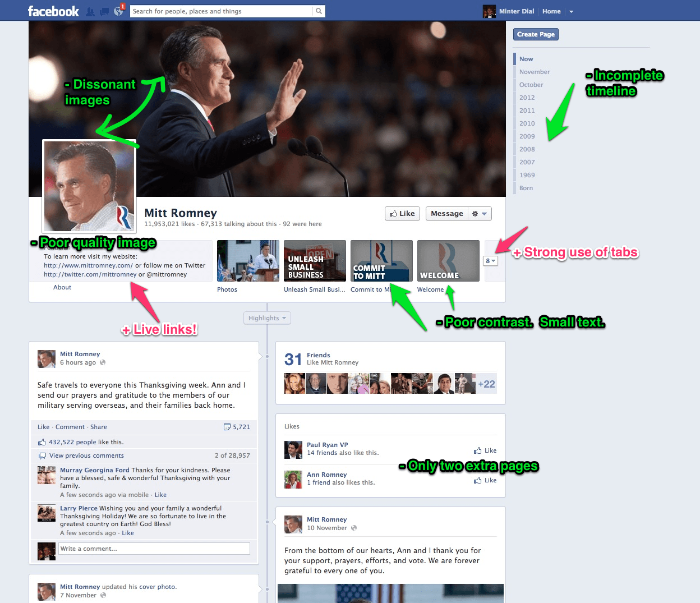Jump to 2008 on timeline
This screenshot has width=700, height=603.
point(527,149)
